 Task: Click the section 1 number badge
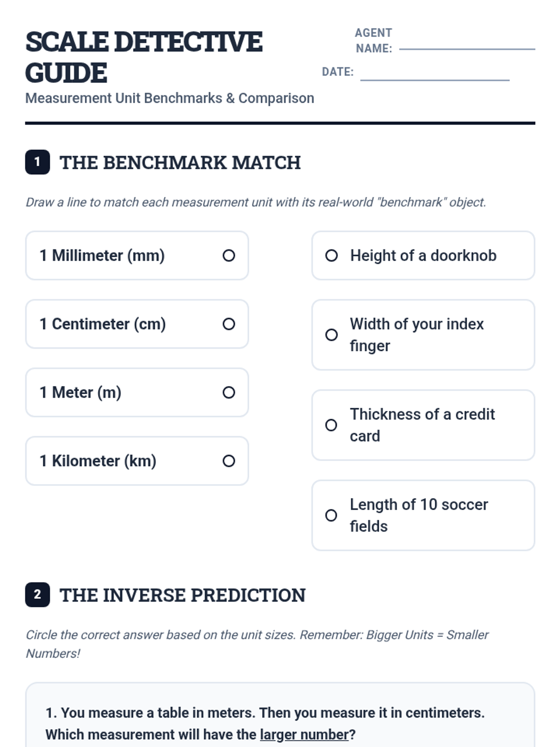37,162
